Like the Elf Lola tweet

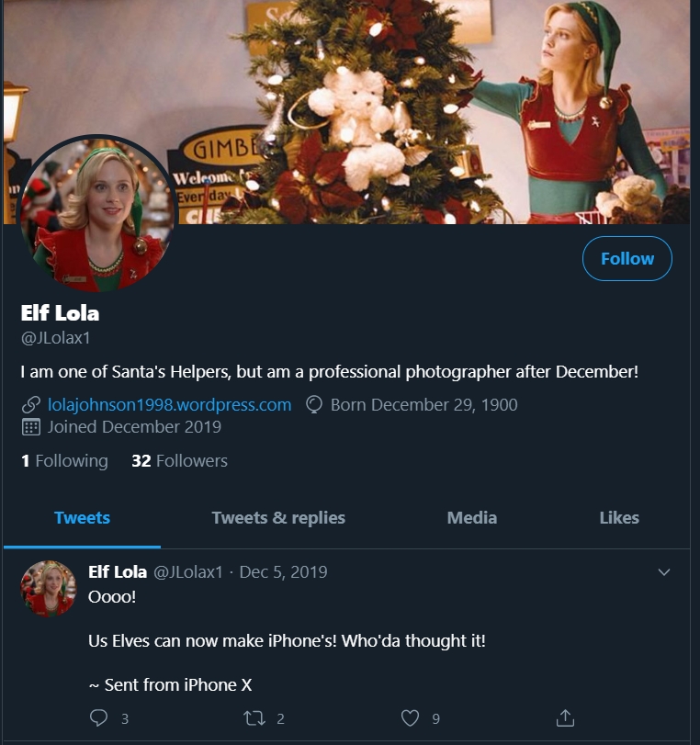point(411,718)
